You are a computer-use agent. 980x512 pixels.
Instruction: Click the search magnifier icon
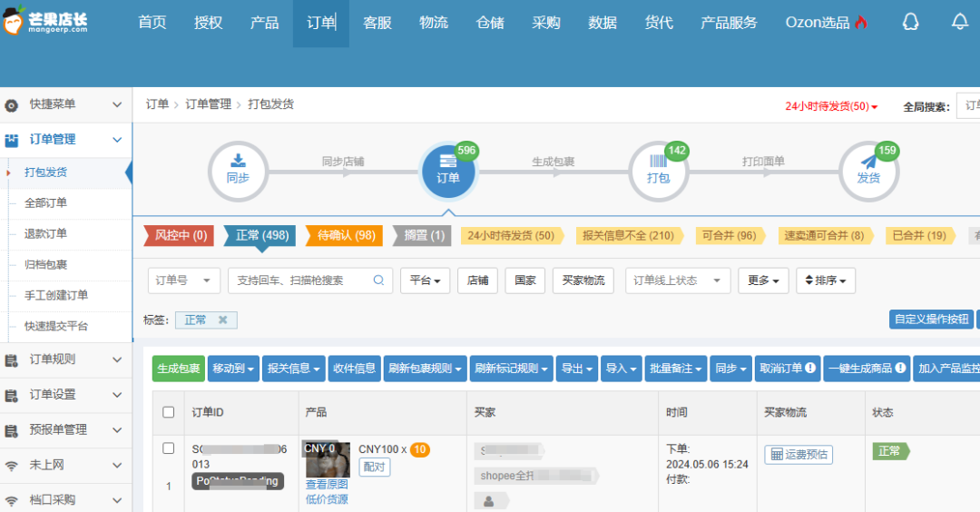(378, 281)
